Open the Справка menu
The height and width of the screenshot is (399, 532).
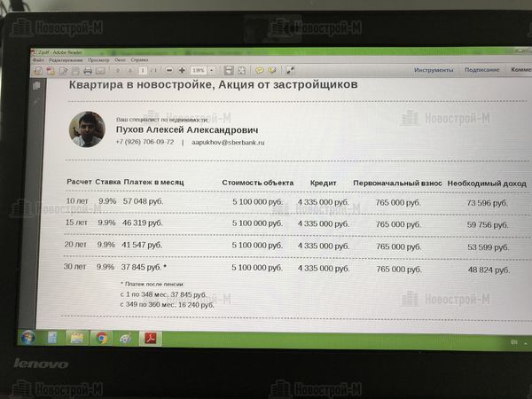(140, 59)
